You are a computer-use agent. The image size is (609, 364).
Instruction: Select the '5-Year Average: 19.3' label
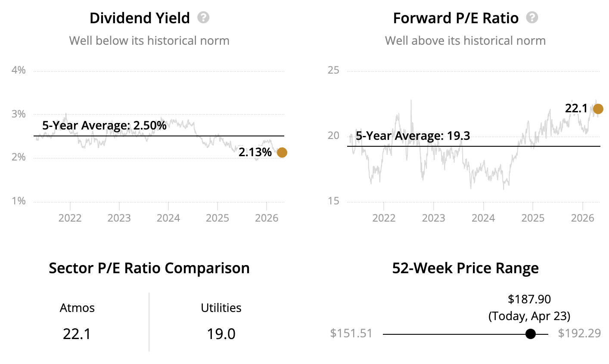click(413, 136)
